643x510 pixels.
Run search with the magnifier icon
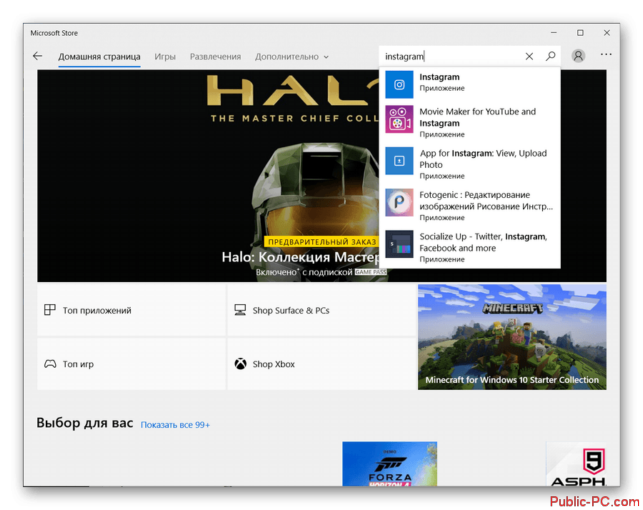[551, 56]
